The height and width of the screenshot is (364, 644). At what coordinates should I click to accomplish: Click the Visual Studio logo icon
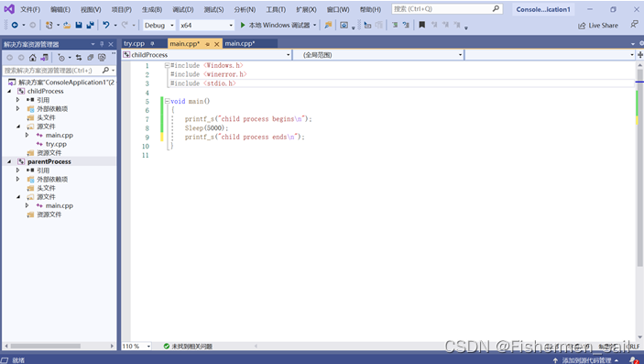(x=9, y=9)
